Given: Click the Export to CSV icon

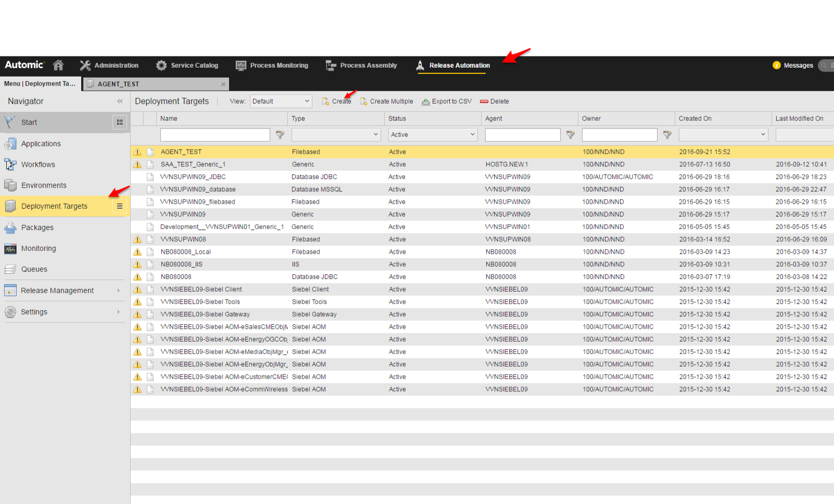Looking at the screenshot, I should 426,101.
